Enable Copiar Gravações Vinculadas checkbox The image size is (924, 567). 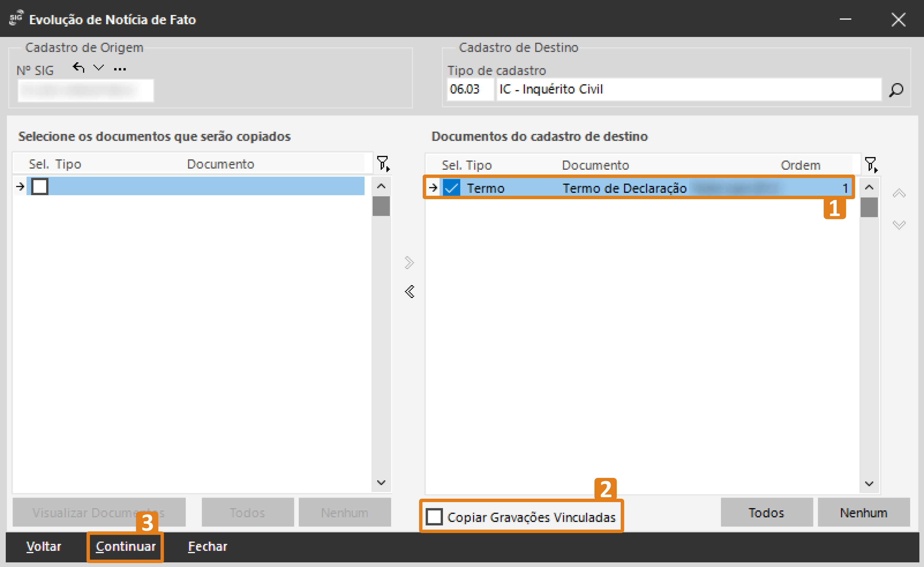[434, 517]
